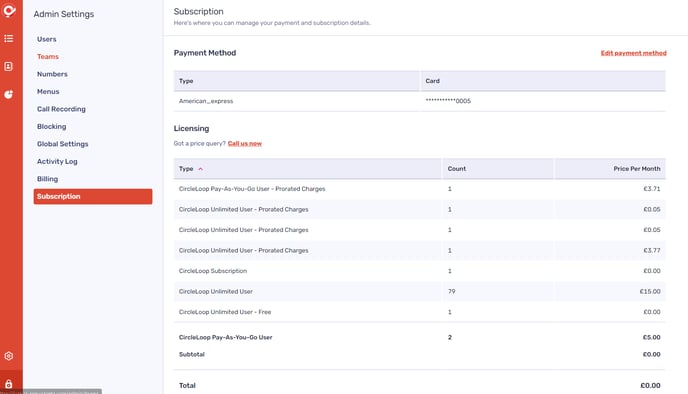View the Activity Log
This screenshot has width=688, height=394.
coord(57,161)
